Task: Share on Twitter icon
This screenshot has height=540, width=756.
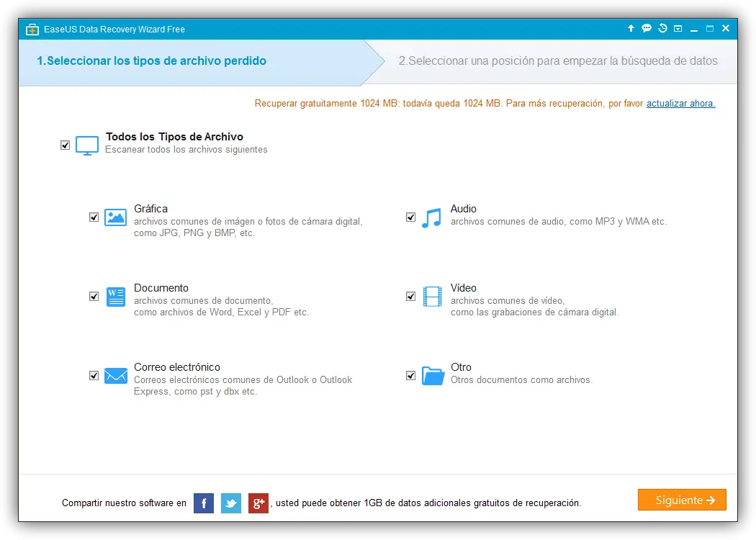Action: click(231, 503)
